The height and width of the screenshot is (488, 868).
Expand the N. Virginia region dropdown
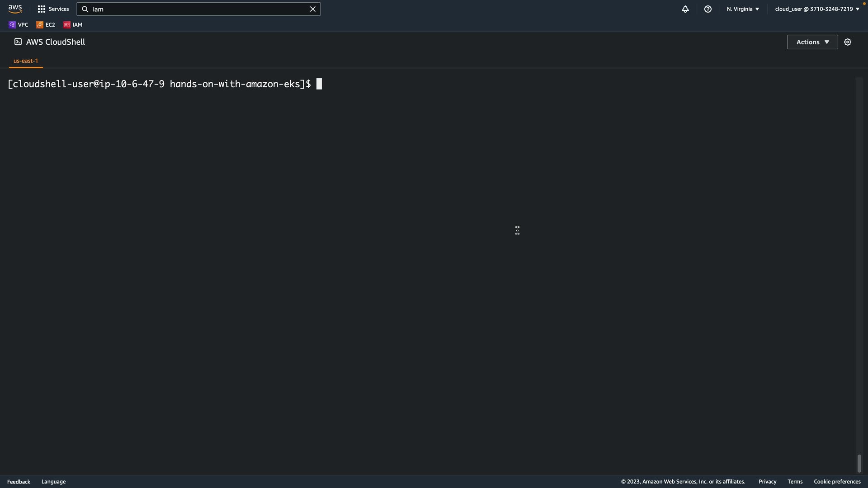(x=743, y=9)
